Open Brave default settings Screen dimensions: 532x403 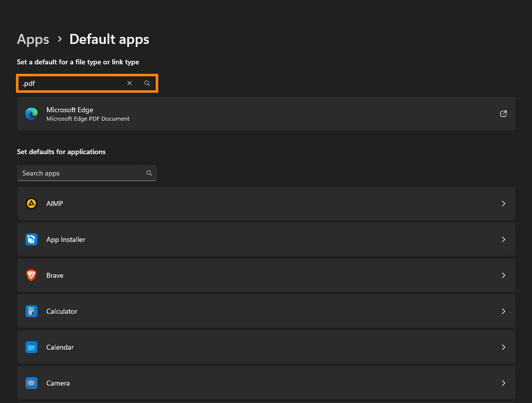[x=266, y=275]
